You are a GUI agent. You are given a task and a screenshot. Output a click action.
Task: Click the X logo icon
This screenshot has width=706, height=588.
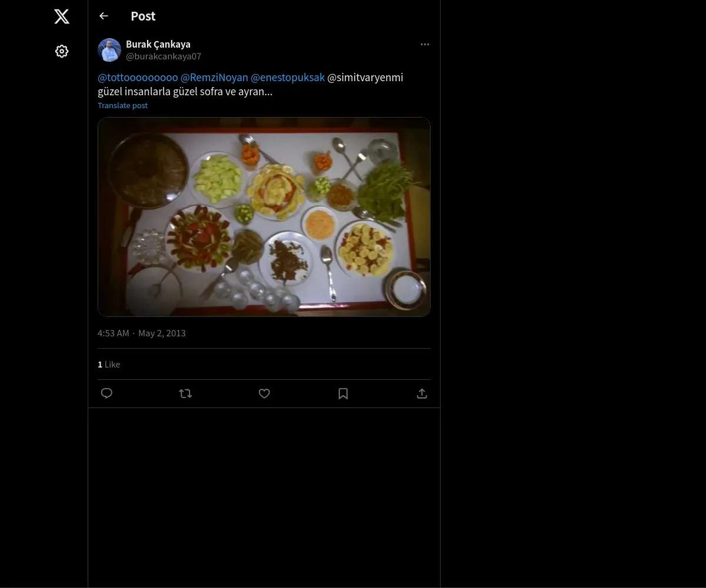pyautogui.click(x=62, y=16)
